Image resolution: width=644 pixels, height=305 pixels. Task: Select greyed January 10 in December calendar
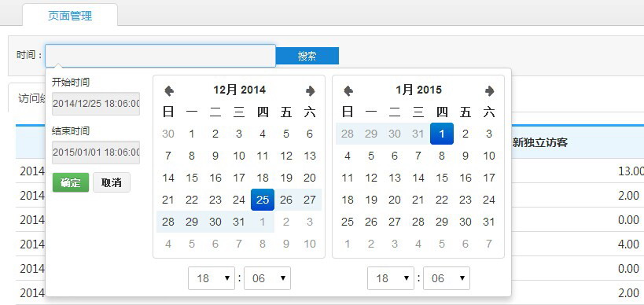310,244
